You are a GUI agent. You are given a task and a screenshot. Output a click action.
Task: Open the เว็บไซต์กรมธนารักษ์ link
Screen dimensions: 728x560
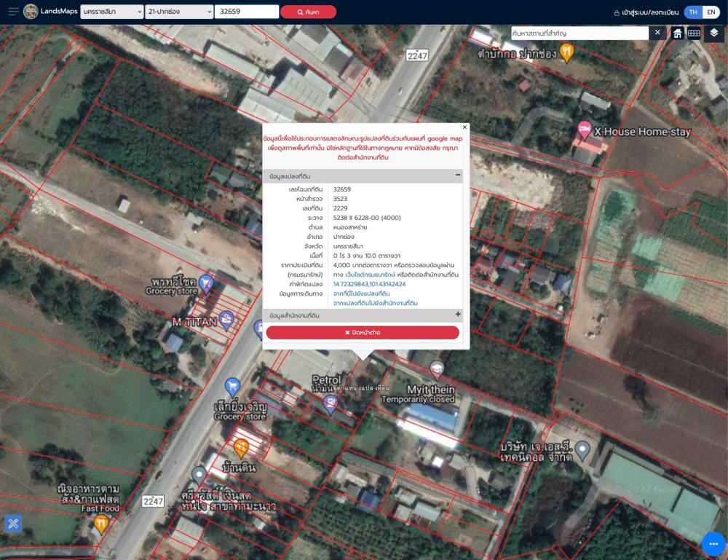pyautogui.click(x=370, y=275)
